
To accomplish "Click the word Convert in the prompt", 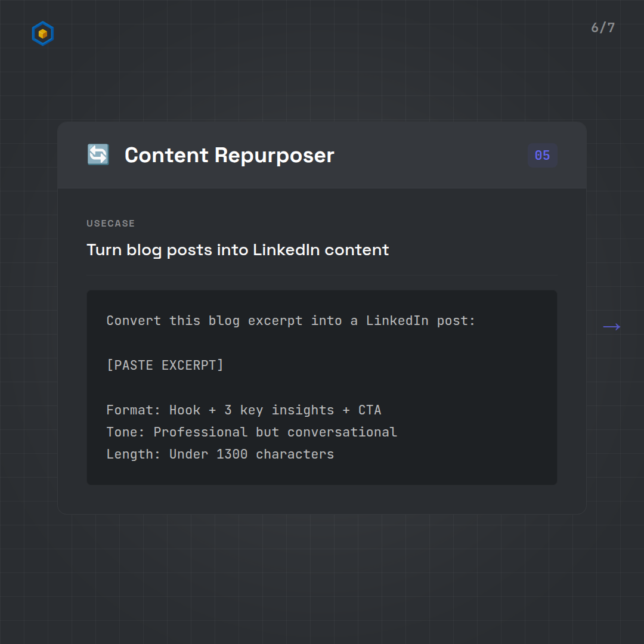I will (134, 321).
